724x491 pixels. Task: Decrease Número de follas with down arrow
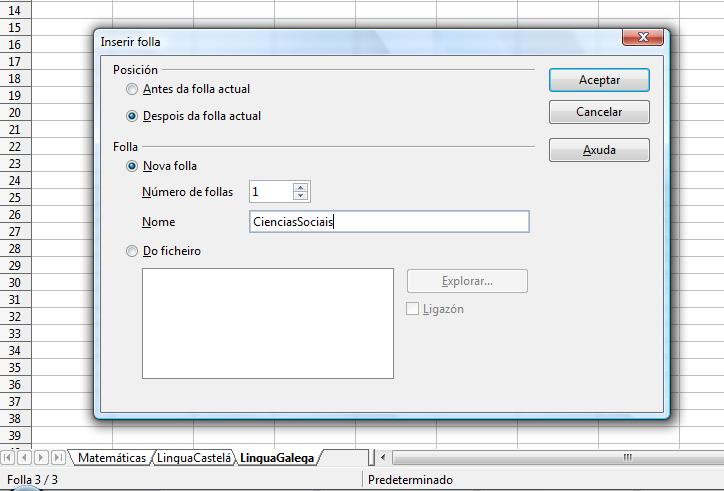(301, 196)
